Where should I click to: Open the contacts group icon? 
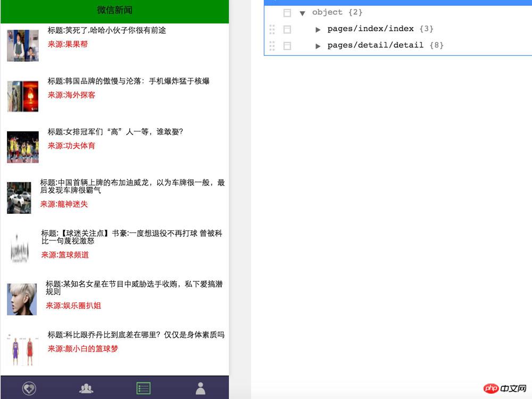tap(86, 388)
